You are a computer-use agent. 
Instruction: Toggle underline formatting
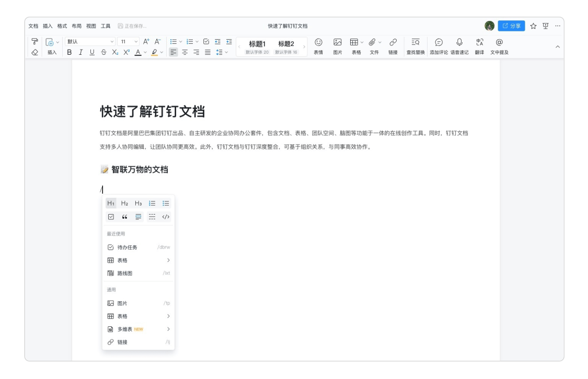tap(92, 52)
